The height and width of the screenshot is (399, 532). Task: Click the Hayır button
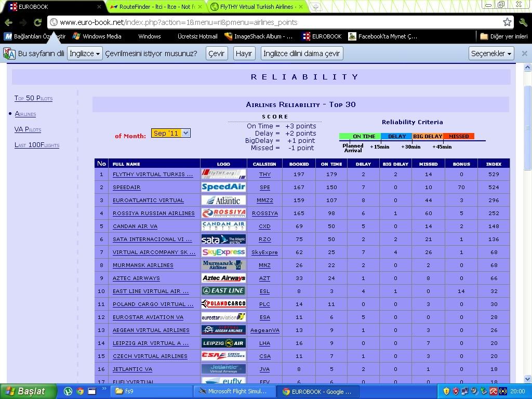coord(244,54)
